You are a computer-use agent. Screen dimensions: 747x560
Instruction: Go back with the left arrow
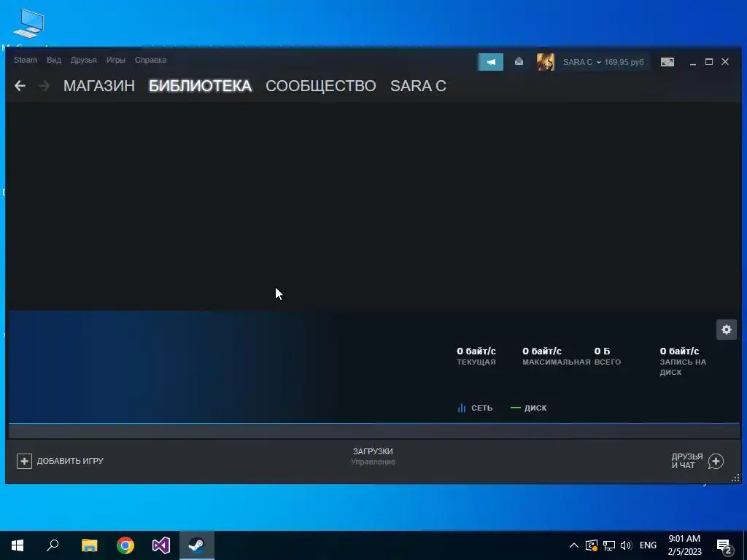(20, 86)
